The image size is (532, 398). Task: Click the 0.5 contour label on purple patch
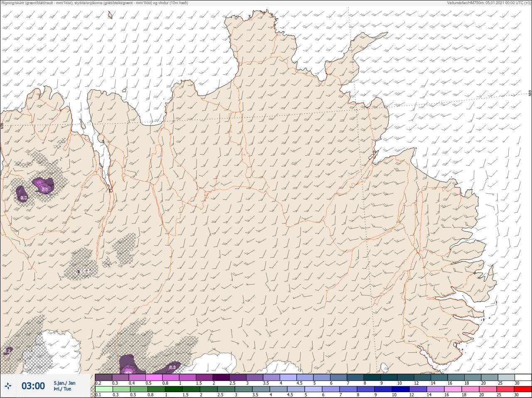click(45, 189)
